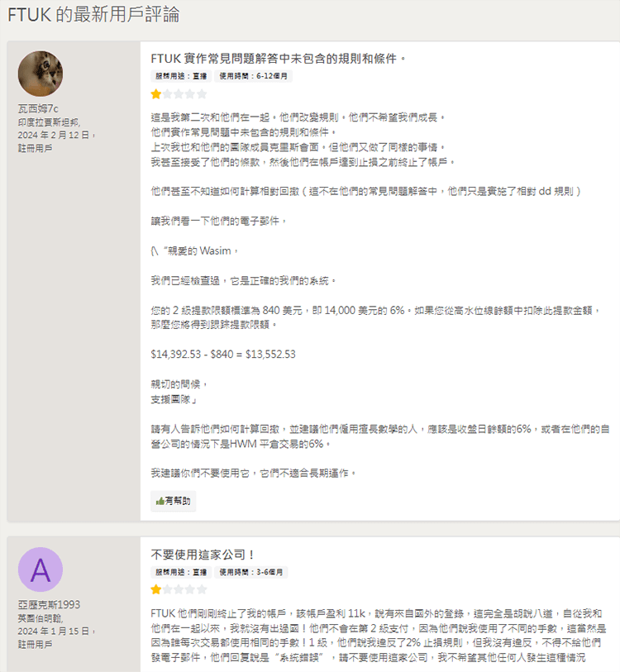Click the location 英國伯明翰
This screenshot has width=620, height=672.
pos(41,617)
